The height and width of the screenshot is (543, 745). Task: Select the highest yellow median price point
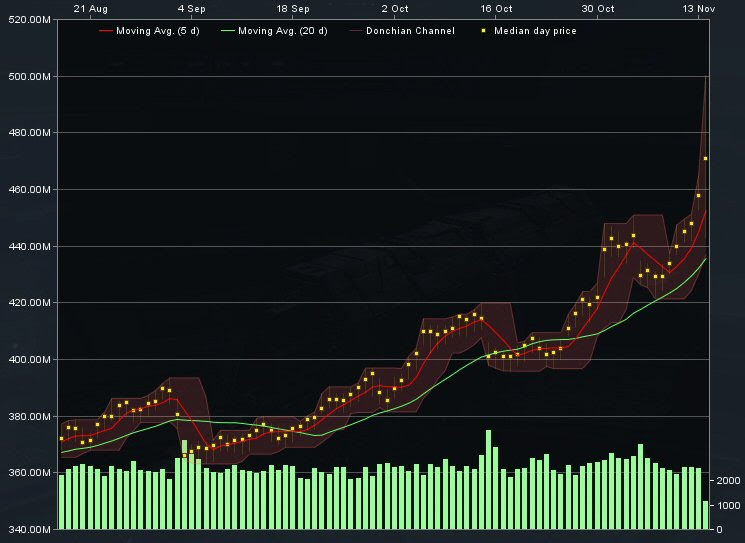pyautogui.click(x=706, y=159)
